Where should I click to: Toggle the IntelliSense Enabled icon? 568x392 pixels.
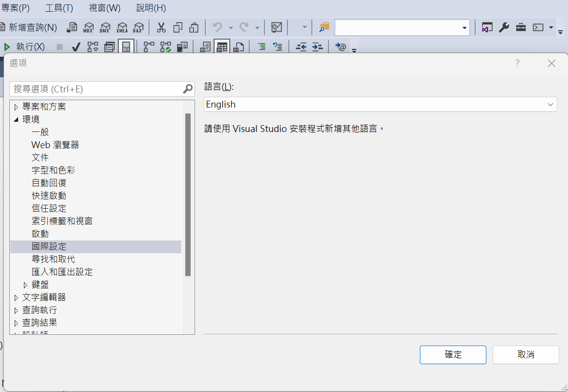pos(126,47)
